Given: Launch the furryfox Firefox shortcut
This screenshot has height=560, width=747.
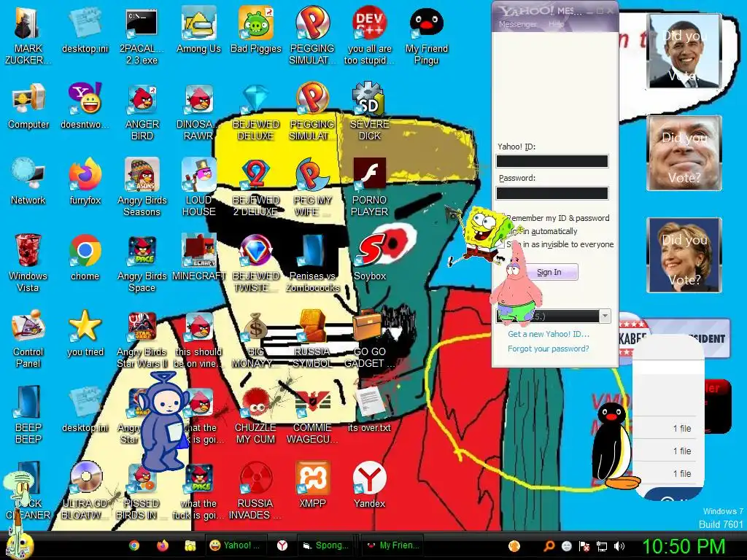Looking at the screenshot, I should pyautogui.click(x=85, y=182).
